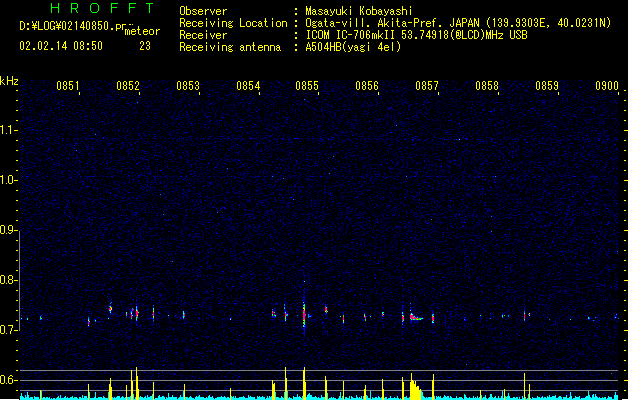Click the 0859 time axis label
This screenshot has height=400, width=629.
(547, 86)
